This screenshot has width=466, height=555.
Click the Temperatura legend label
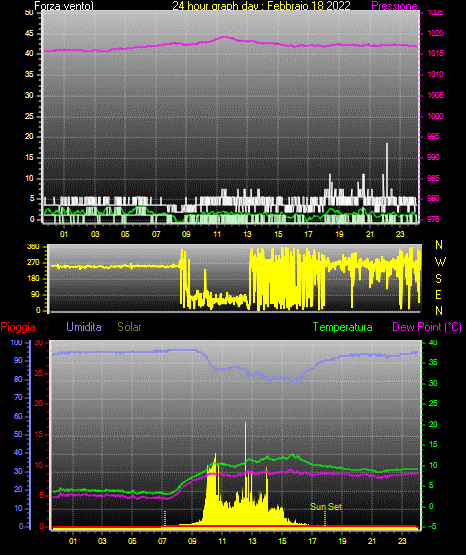342,327
